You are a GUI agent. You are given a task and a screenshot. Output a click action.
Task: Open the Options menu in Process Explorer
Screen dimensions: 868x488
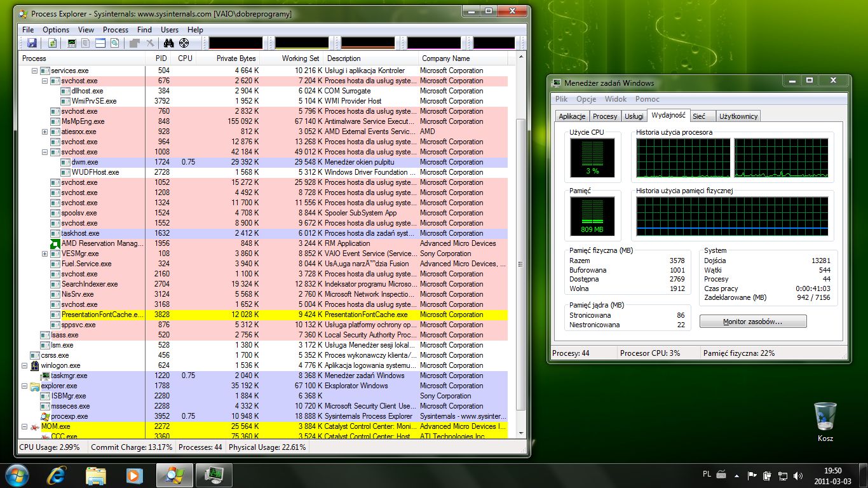coord(56,30)
